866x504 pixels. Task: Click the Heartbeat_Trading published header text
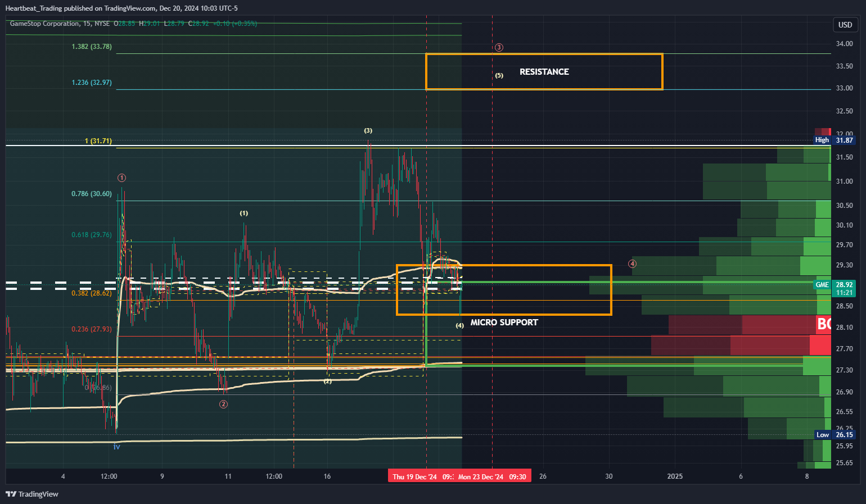tap(121, 8)
